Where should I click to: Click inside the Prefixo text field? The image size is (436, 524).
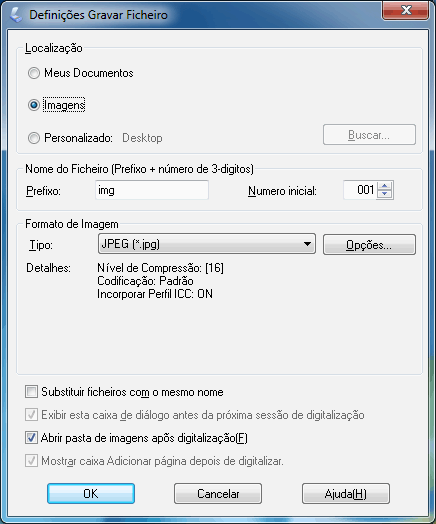click(152, 190)
